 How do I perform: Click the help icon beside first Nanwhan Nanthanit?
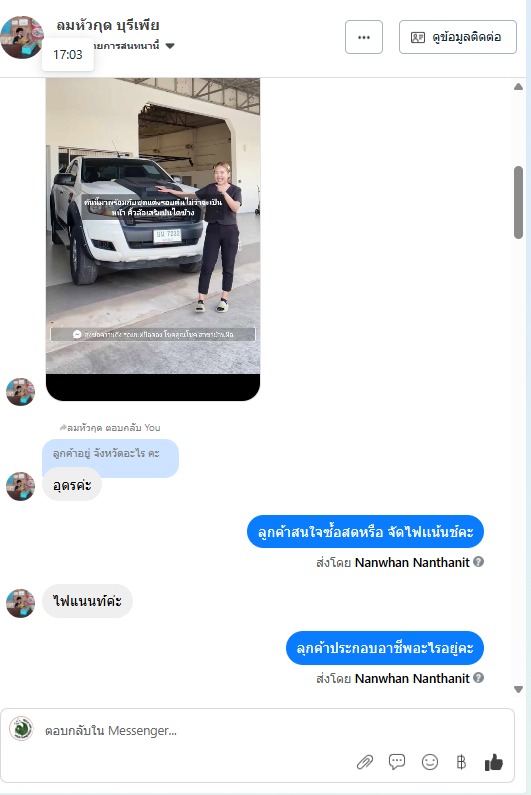click(x=478, y=562)
